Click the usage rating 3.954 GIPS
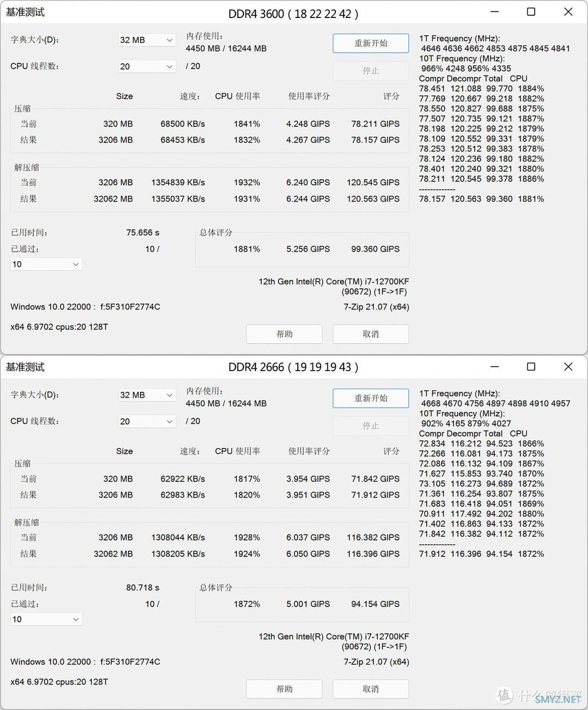 pyautogui.click(x=308, y=479)
